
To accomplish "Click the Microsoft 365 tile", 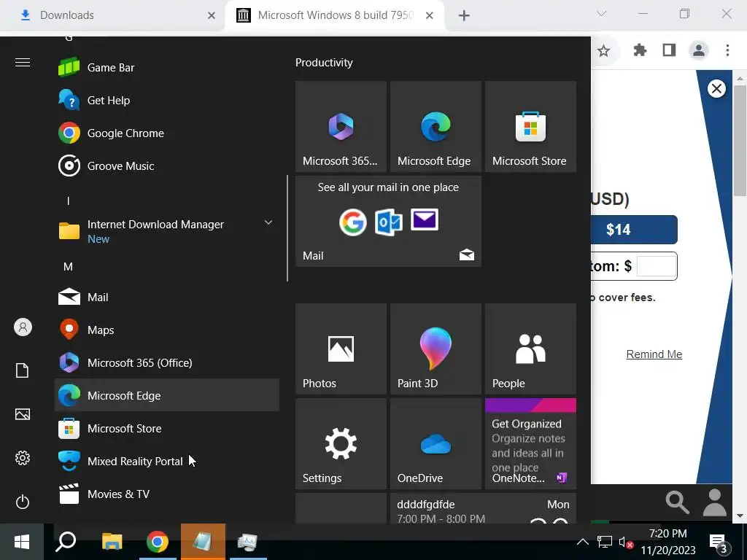I will 341,127.
